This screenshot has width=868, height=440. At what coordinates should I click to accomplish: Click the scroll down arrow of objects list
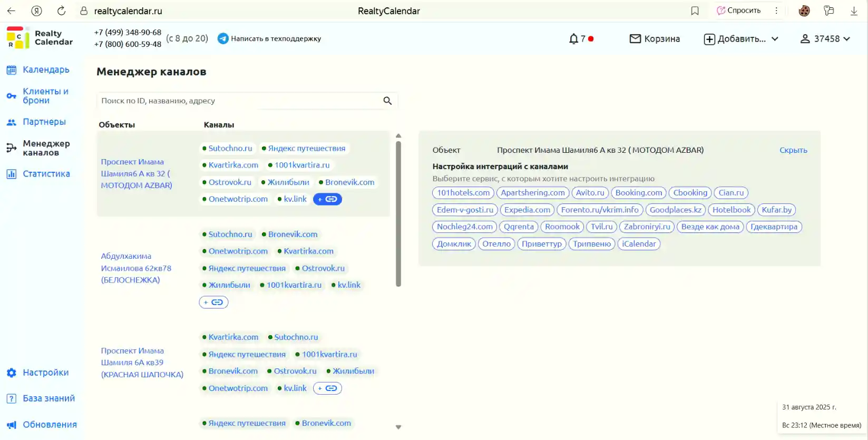pyautogui.click(x=398, y=427)
